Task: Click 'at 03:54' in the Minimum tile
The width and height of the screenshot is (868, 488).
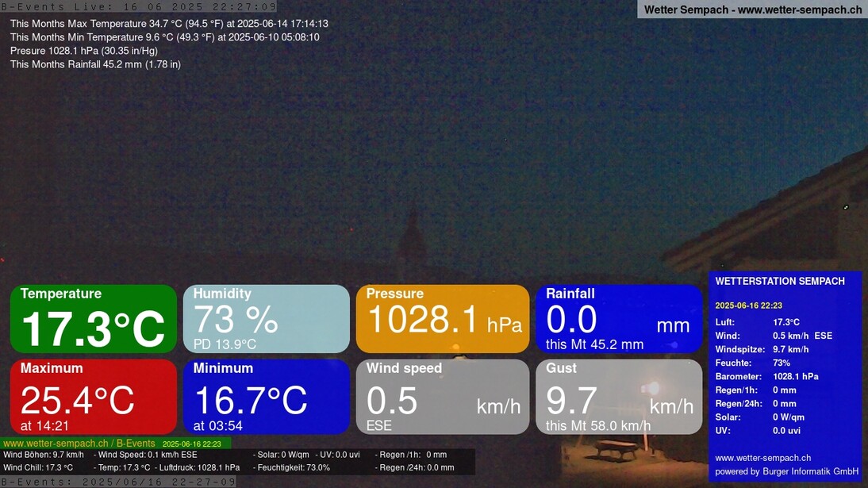Action: pos(217,426)
